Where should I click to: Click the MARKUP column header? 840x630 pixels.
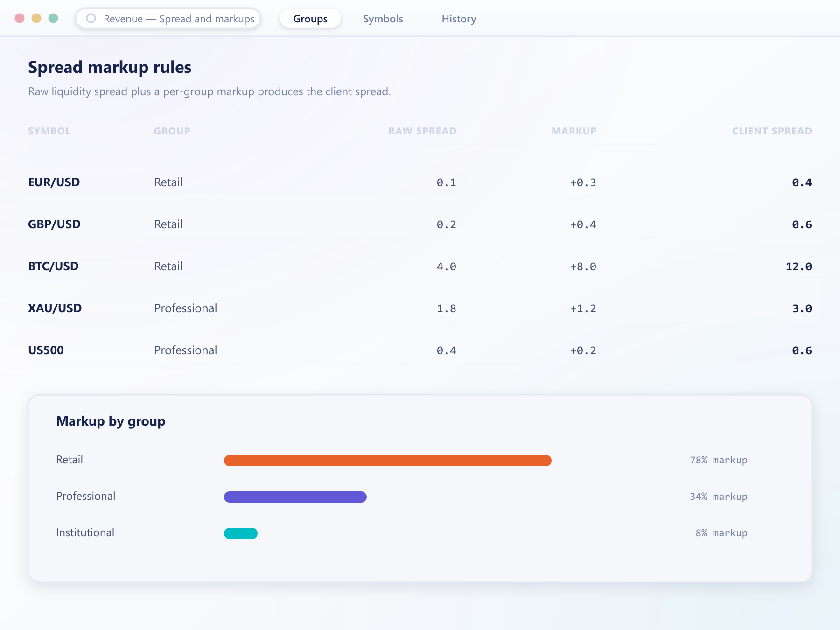[x=574, y=131]
